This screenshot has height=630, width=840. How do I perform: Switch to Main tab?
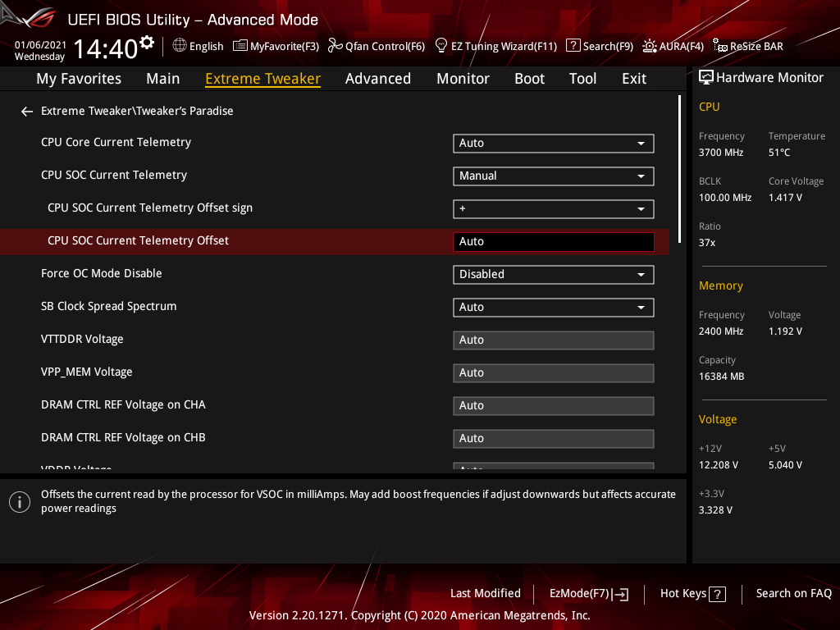point(163,79)
